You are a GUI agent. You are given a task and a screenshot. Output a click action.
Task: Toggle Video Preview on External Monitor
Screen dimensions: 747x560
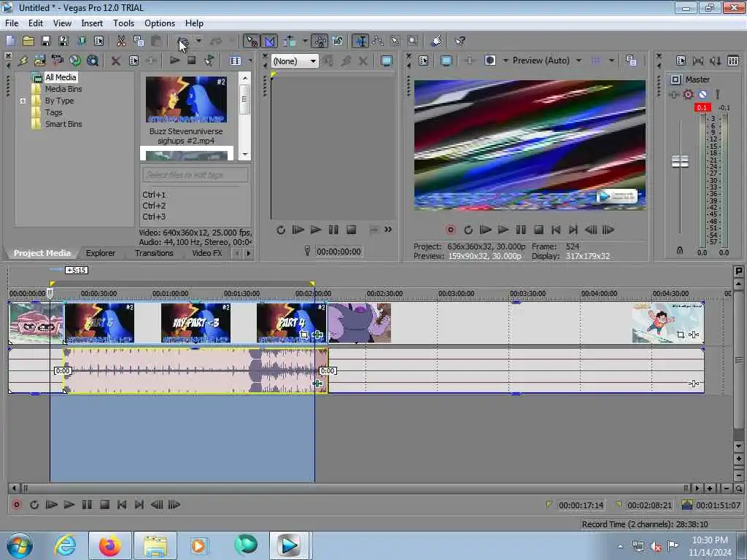(x=446, y=61)
